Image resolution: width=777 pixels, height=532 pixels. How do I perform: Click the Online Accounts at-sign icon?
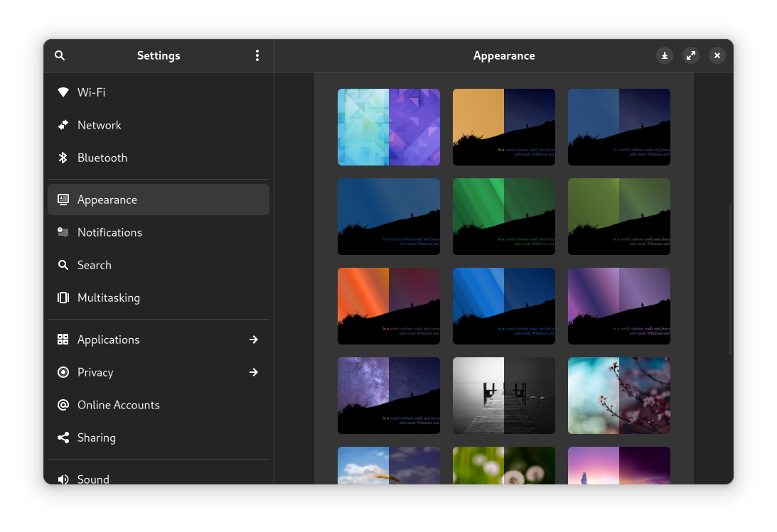coord(63,405)
